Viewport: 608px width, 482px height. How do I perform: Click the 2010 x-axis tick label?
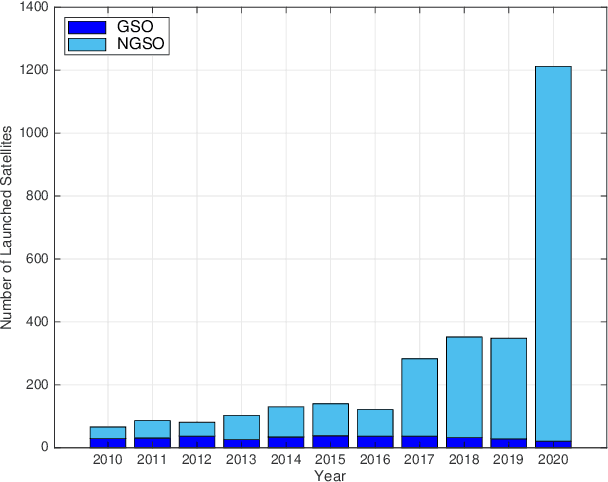[x=108, y=460]
